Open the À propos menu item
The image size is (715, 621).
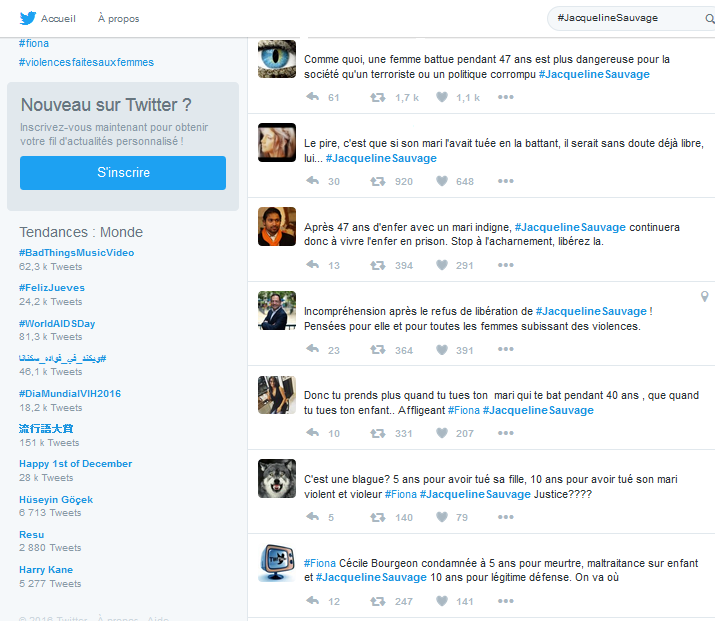[x=118, y=19]
